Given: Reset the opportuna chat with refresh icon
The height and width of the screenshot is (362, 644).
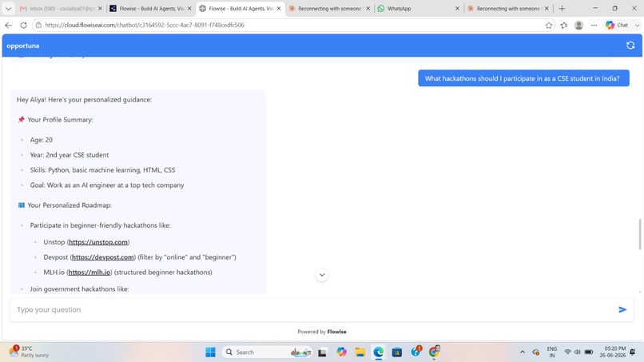Looking at the screenshot, I should click(x=630, y=46).
